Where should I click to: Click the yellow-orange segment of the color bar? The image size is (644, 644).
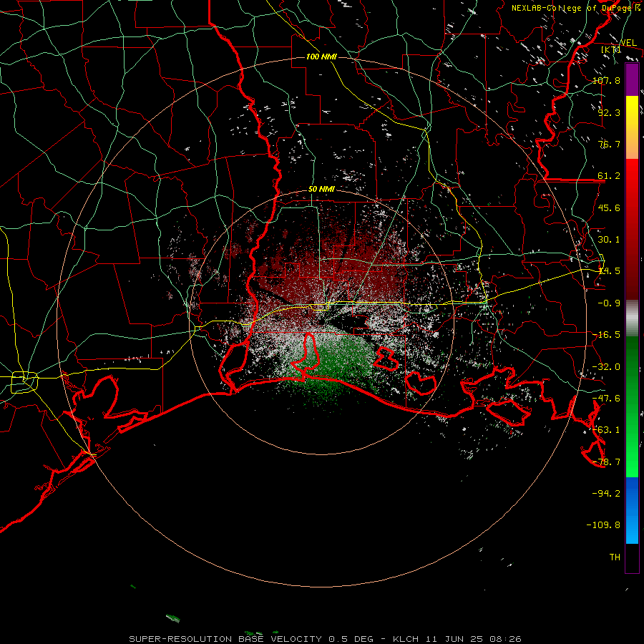click(632, 127)
